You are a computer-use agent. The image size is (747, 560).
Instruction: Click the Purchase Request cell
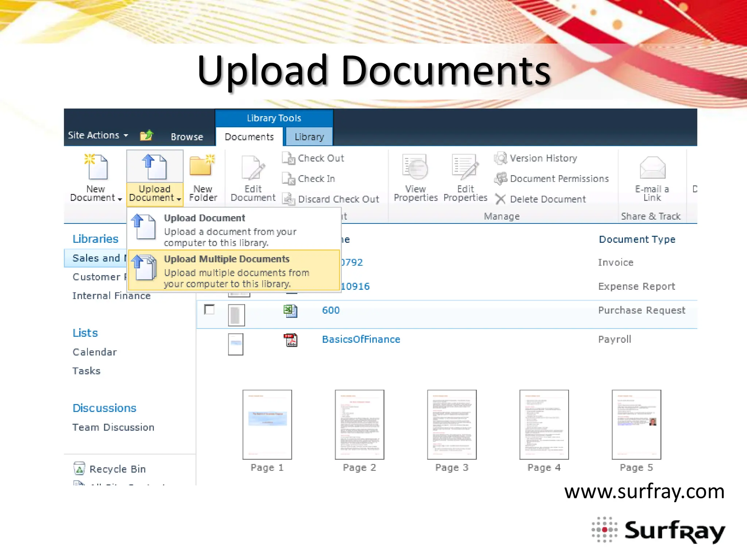point(642,310)
